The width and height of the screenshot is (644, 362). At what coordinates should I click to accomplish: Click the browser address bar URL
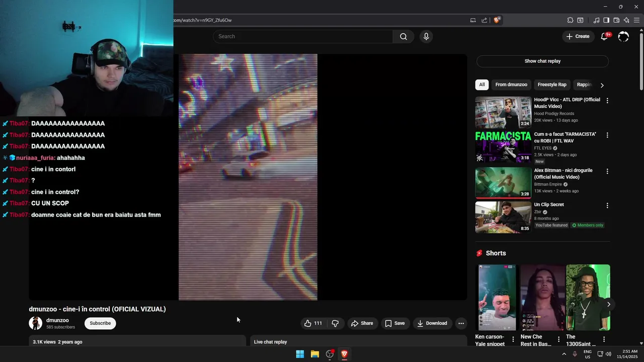(x=202, y=20)
